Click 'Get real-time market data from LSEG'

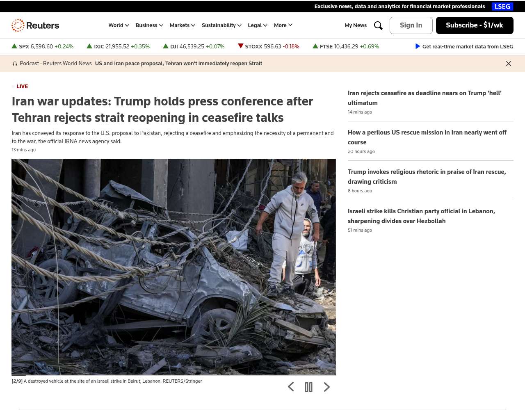click(468, 47)
